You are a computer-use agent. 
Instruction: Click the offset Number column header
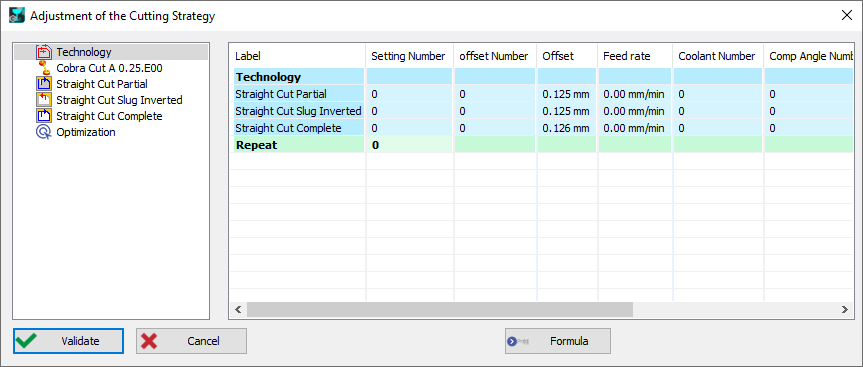495,56
